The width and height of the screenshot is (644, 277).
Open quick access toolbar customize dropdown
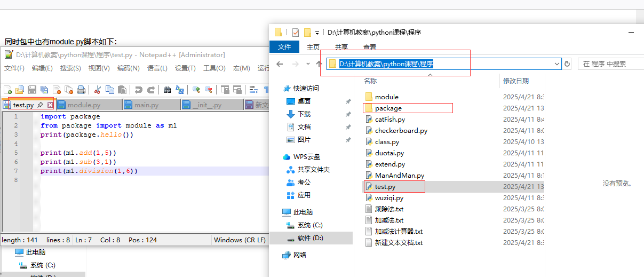[x=317, y=33]
